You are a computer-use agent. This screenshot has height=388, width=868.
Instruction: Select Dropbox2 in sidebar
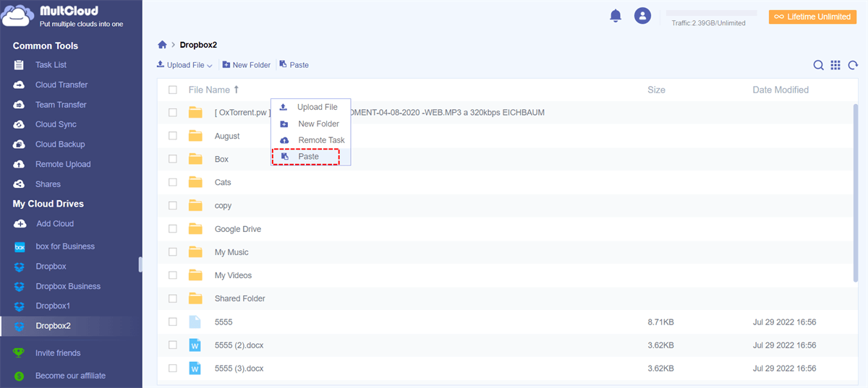[71, 327]
